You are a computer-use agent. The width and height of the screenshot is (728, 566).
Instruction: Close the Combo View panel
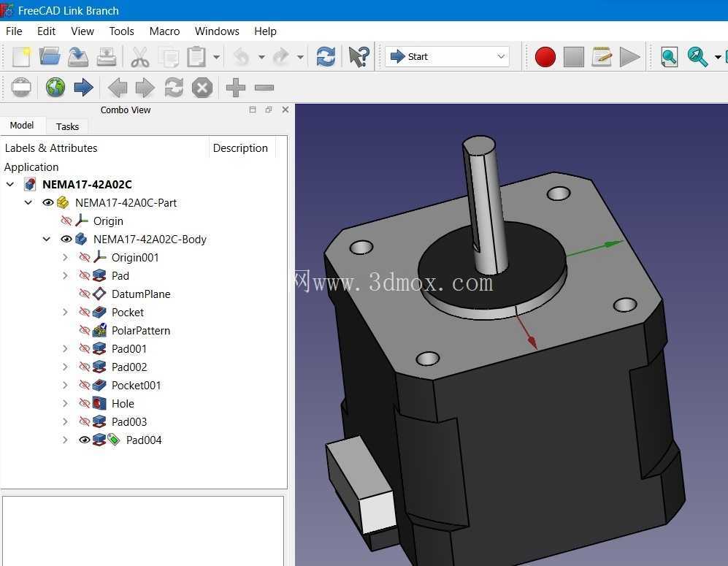point(286,110)
